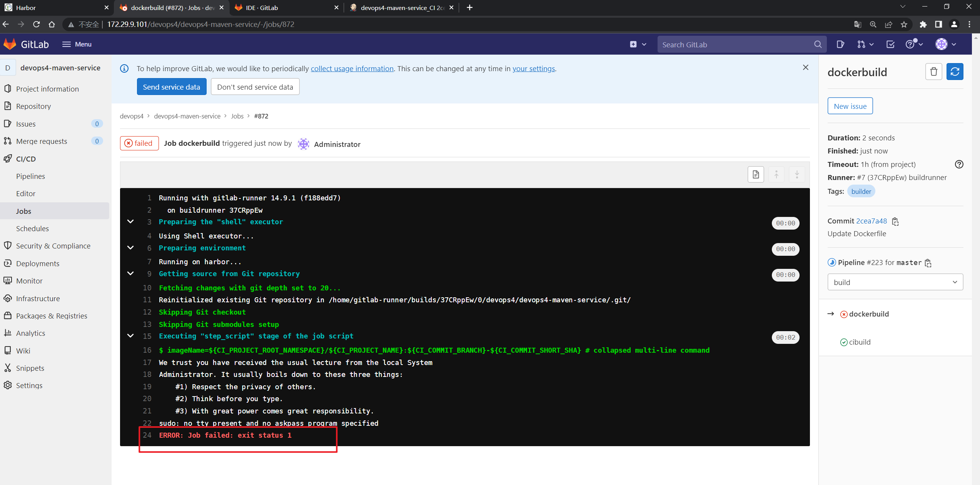The width and height of the screenshot is (980, 485).
Task: Click the scroll to bottom log arrow
Action: click(797, 175)
